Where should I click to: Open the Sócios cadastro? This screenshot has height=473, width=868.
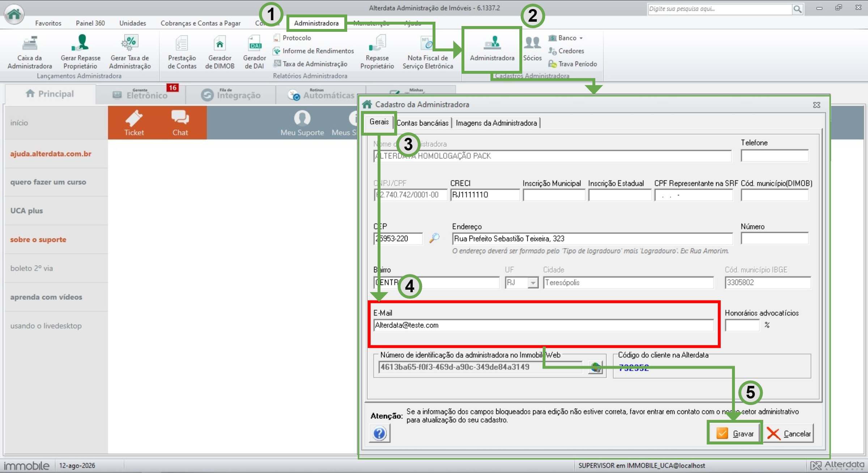tap(532, 49)
